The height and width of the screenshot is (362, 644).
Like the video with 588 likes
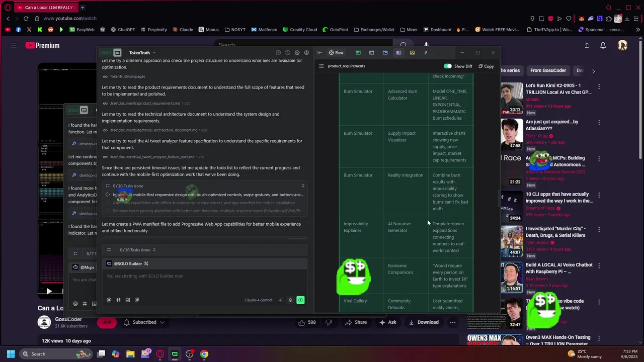[x=307, y=322]
